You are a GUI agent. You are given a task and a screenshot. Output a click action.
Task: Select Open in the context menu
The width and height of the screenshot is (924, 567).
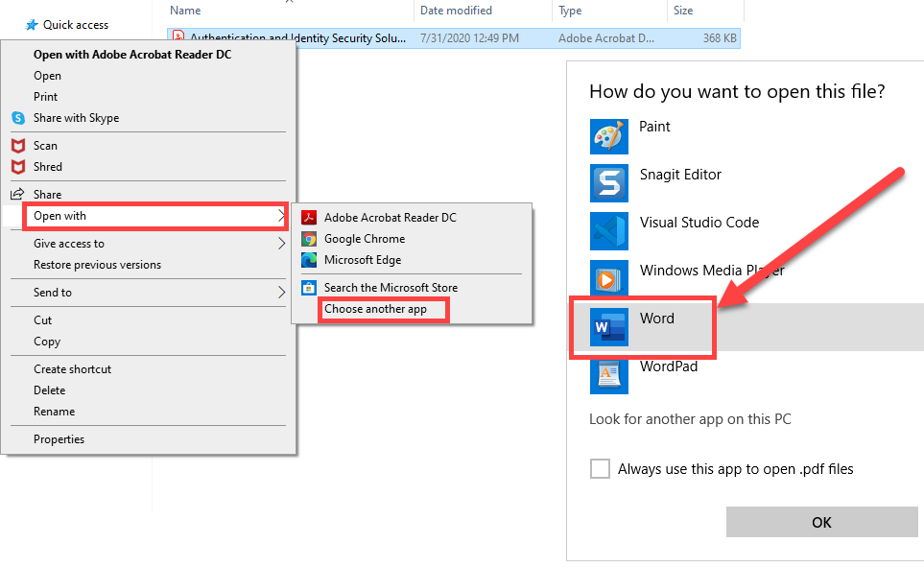click(x=47, y=76)
